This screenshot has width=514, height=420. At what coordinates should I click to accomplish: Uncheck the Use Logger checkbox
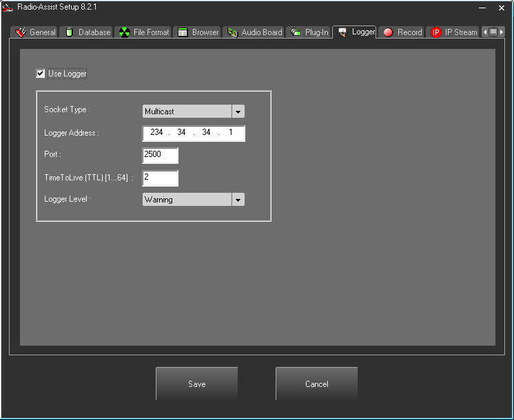point(41,74)
